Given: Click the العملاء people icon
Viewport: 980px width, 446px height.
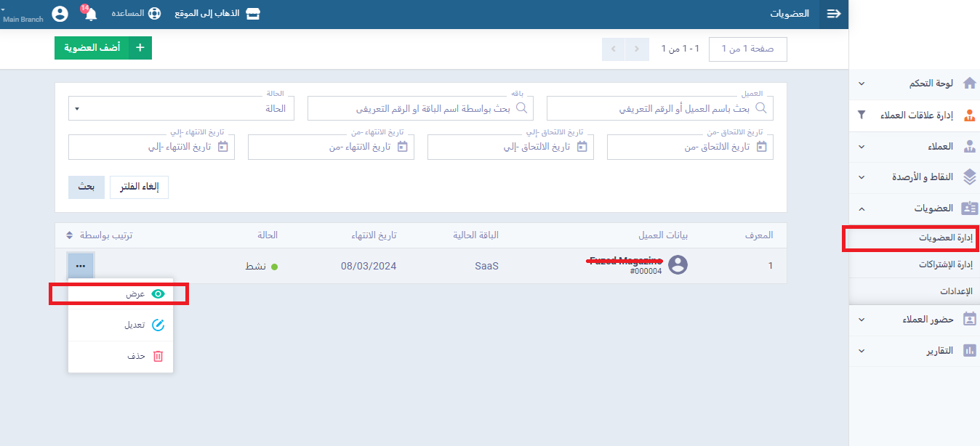Looking at the screenshot, I should point(969,146).
